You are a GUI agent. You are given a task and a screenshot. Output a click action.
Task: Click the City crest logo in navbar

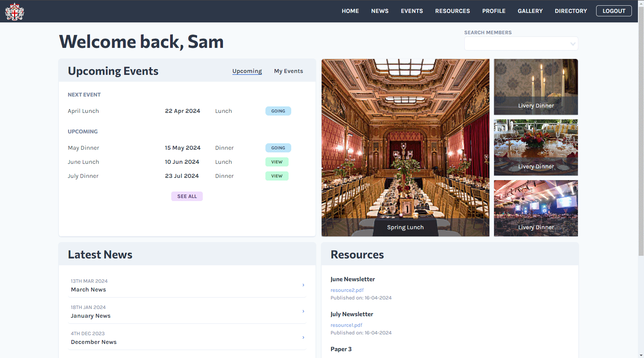(14, 11)
